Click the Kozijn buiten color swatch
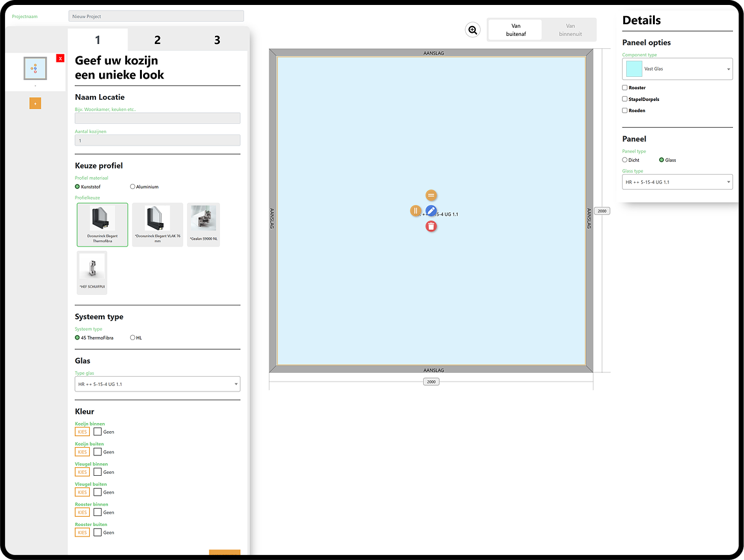This screenshot has width=744, height=560. 98,452
